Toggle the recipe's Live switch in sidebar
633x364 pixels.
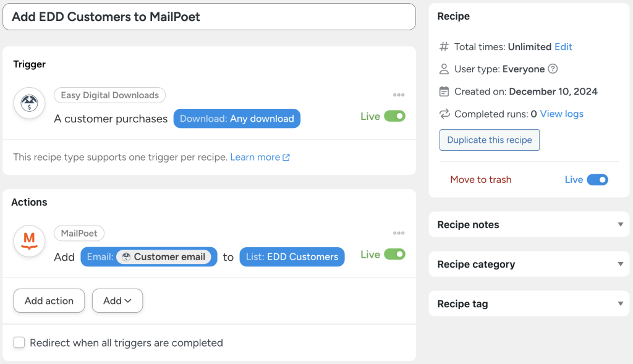[x=595, y=179]
